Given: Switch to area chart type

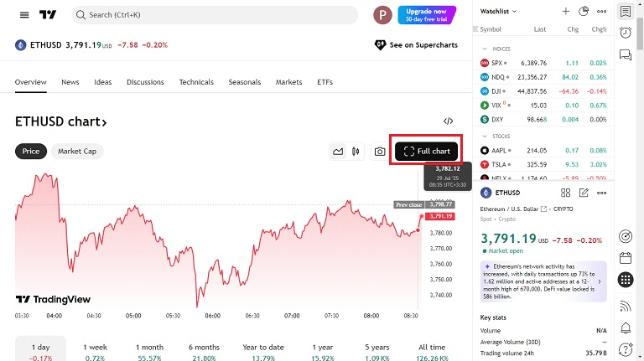Looking at the screenshot, I should (338, 152).
